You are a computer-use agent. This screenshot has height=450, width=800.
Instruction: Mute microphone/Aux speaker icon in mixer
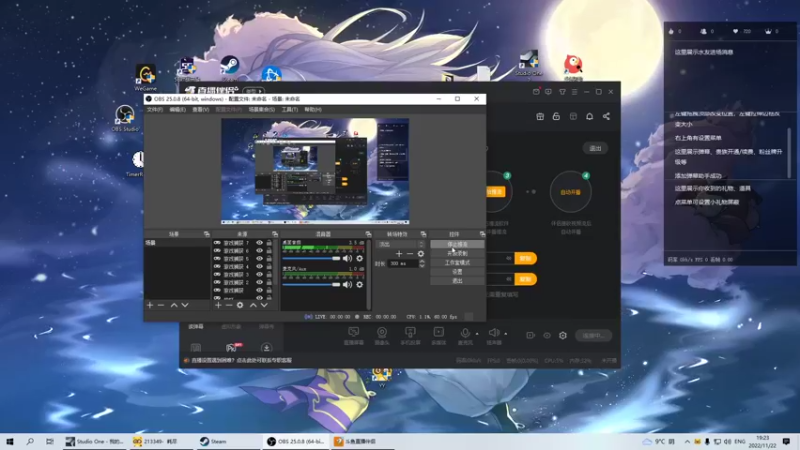click(347, 284)
